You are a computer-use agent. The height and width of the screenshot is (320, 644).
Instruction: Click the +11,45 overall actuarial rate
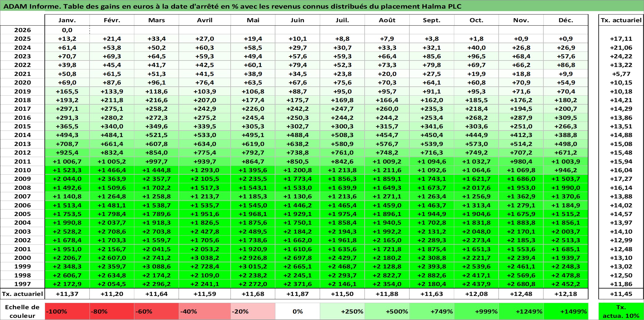coord(621,294)
